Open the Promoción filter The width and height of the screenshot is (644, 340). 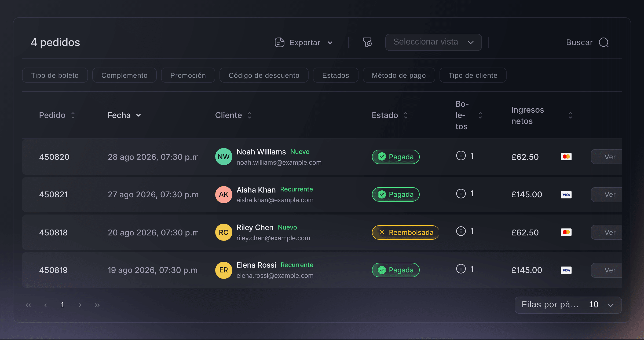coord(188,75)
